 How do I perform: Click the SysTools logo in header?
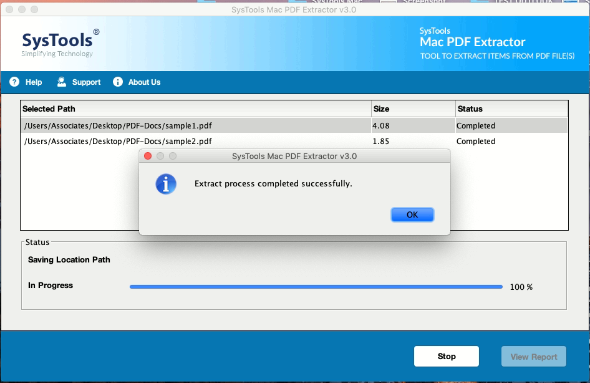tap(61, 43)
